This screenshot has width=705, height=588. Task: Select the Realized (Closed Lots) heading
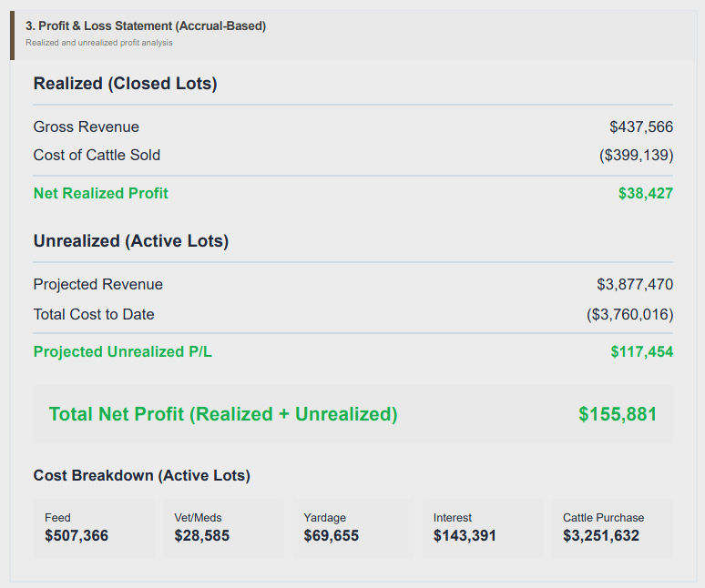[x=125, y=84]
